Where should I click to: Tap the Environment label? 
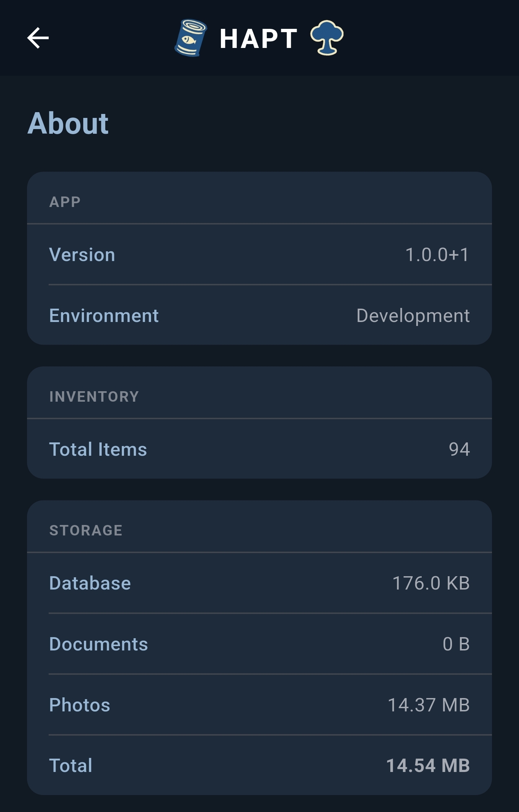104,315
